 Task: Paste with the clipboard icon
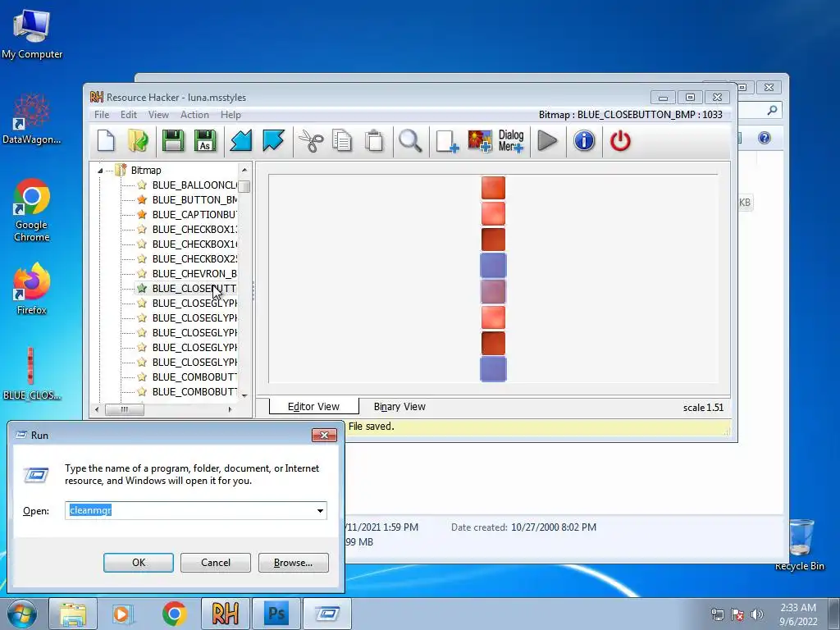point(374,141)
